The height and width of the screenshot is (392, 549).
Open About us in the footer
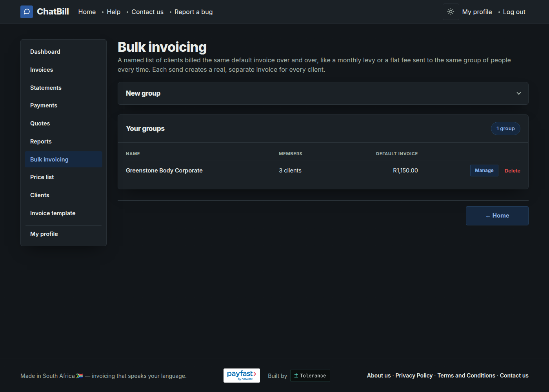click(x=379, y=376)
